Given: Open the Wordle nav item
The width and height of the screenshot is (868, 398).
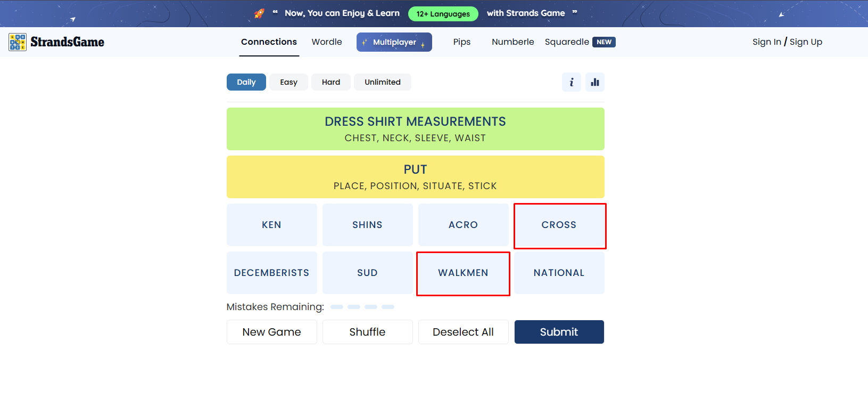Looking at the screenshot, I should click(x=327, y=42).
